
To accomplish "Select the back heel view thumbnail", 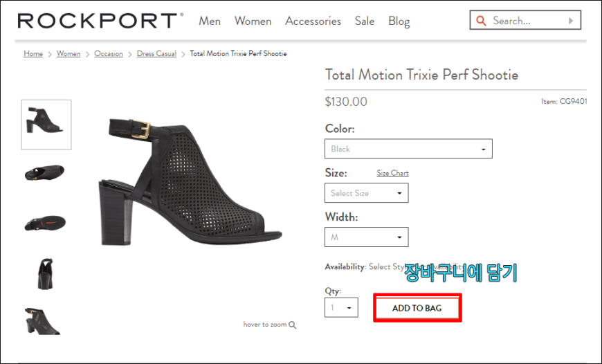I will pyautogui.click(x=46, y=273).
